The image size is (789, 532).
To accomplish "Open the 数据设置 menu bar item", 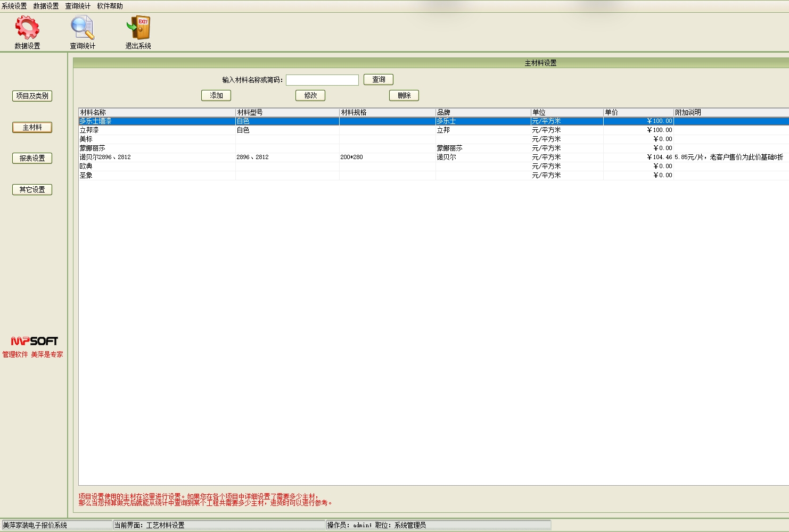I will pyautogui.click(x=46, y=6).
